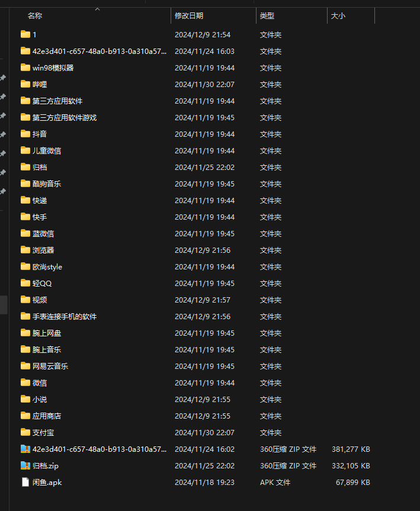Click the 快手 folder icon
Image resolution: width=420 pixels, height=511 pixels.
(25, 217)
